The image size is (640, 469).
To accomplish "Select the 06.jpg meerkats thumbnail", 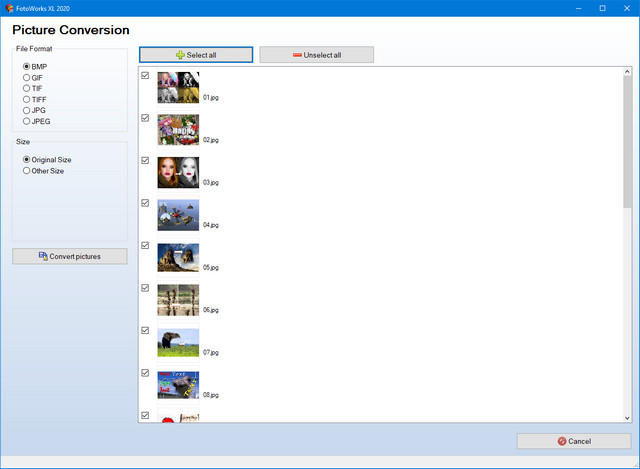I will (x=178, y=300).
